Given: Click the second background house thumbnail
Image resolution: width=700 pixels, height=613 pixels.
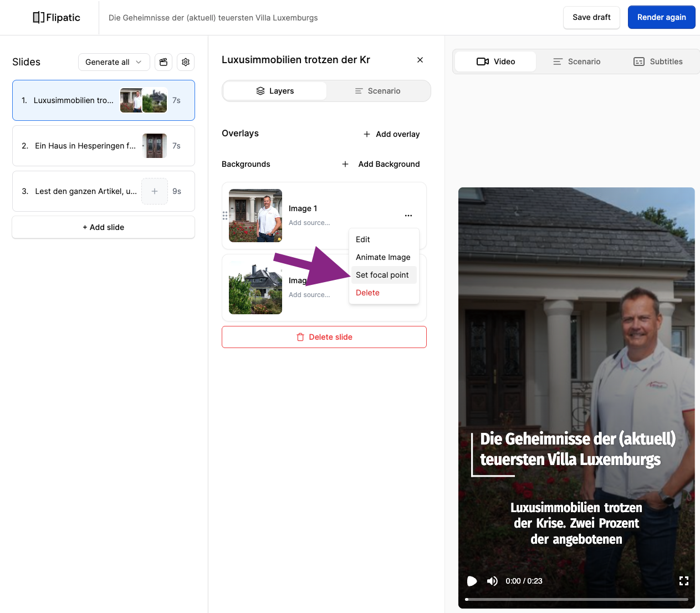Looking at the screenshot, I should pos(256,288).
